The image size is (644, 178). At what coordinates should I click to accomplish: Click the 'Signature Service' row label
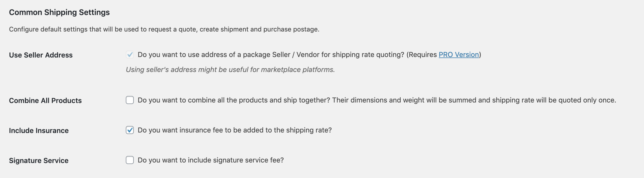[x=39, y=161]
